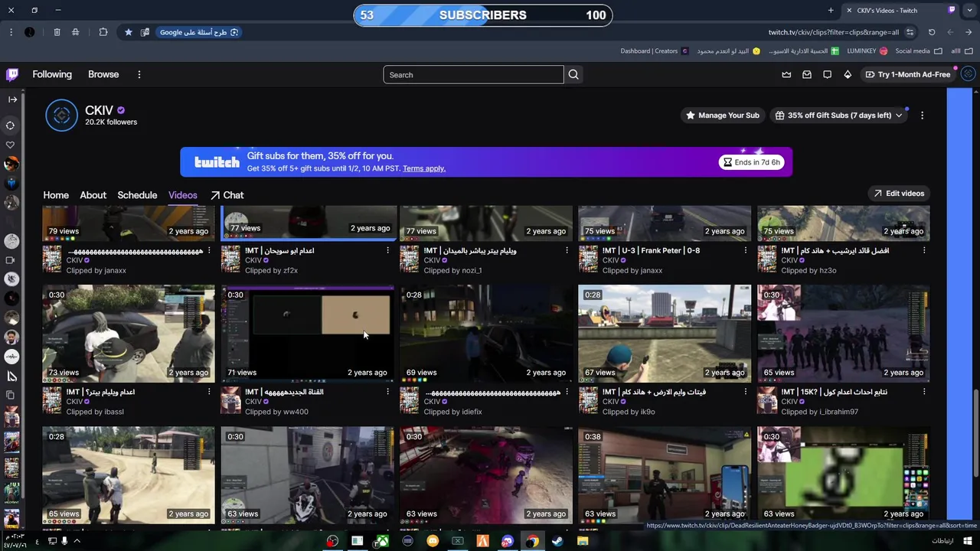The height and width of the screenshot is (551, 980).
Task: Open the notifications inbox icon
Action: pyautogui.click(x=807, y=74)
